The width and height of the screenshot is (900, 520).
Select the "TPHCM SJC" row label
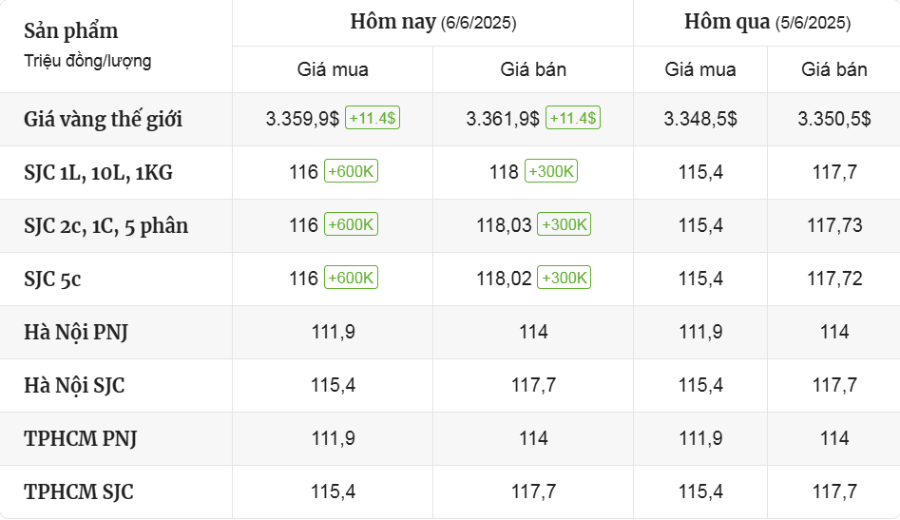(79, 491)
